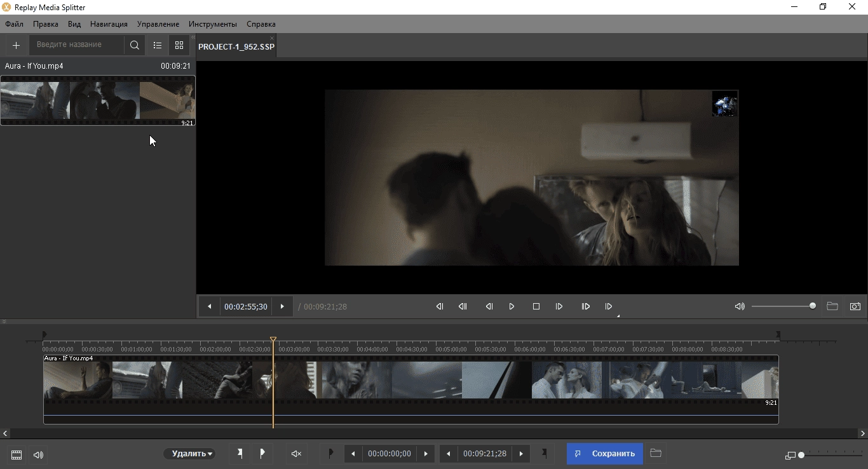868x469 pixels.
Task: Stop playback with the square stop button
Action: 536,306
